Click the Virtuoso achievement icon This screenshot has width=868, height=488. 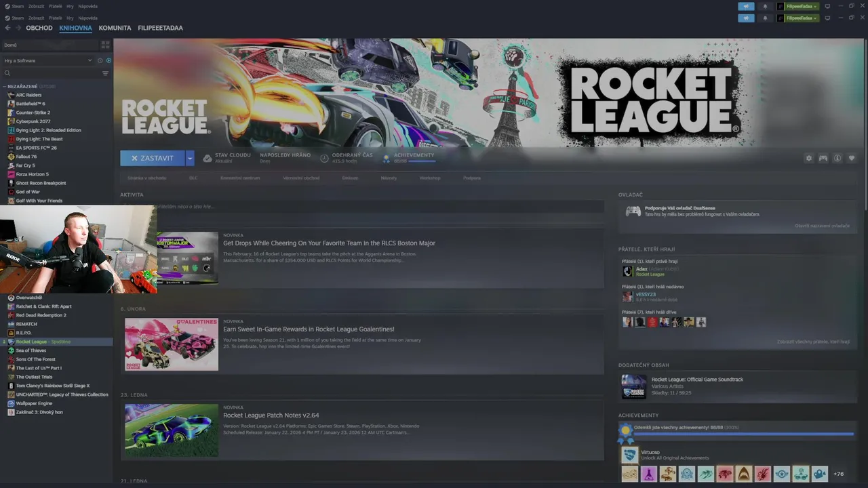click(x=630, y=455)
